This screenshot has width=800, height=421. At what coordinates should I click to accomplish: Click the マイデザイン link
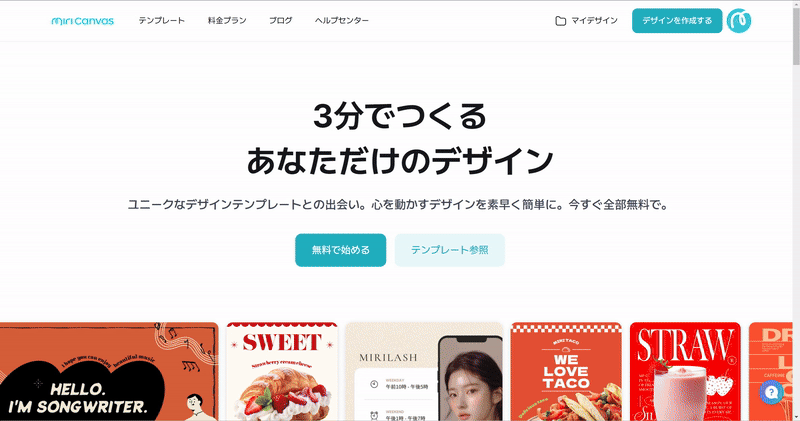click(x=594, y=20)
